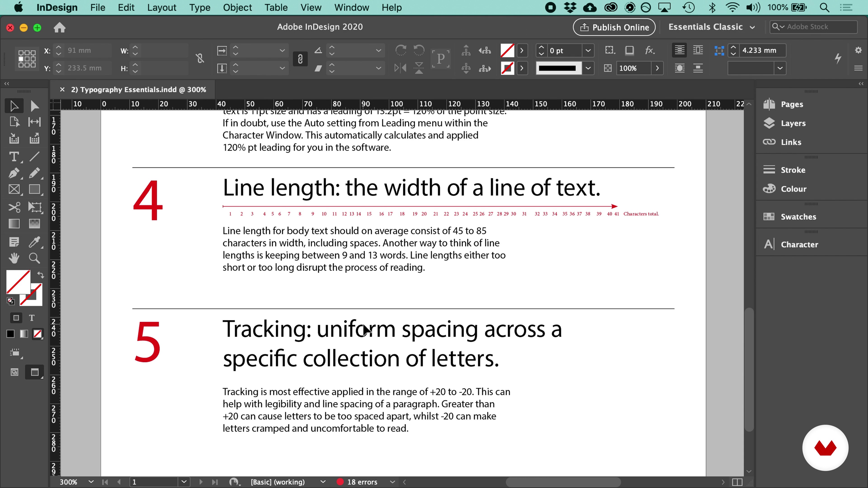The height and width of the screenshot is (488, 868).
Task: Select the Direct Selection tool
Action: tap(34, 106)
